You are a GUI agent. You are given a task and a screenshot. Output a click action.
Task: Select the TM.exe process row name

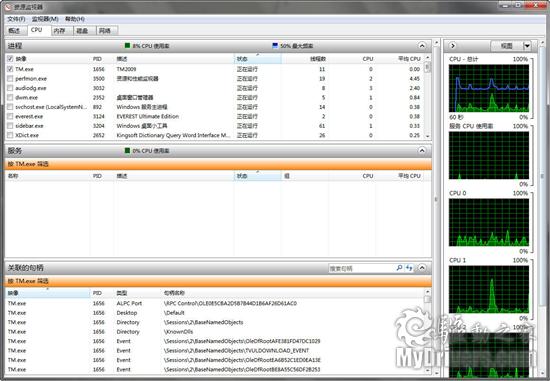(x=25, y=69)
